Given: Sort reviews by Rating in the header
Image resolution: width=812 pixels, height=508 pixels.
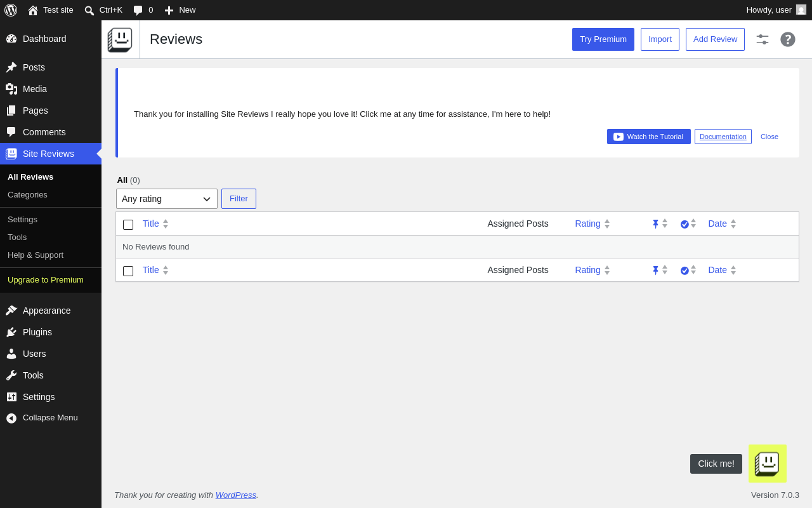Looking at the screenshot, I should 593,224.
